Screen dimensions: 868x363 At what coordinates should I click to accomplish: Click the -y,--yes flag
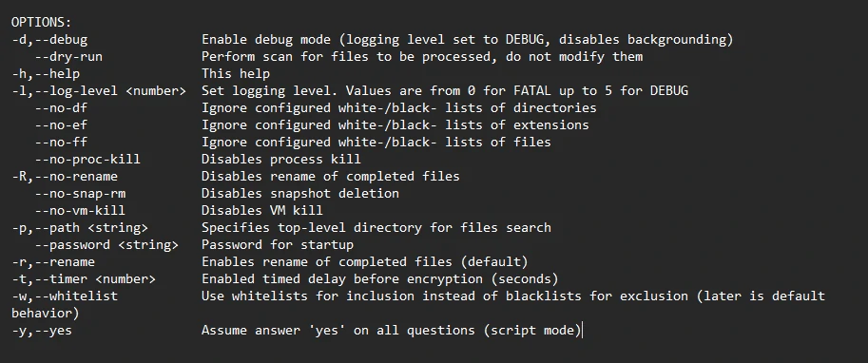(x=42, y=332)
